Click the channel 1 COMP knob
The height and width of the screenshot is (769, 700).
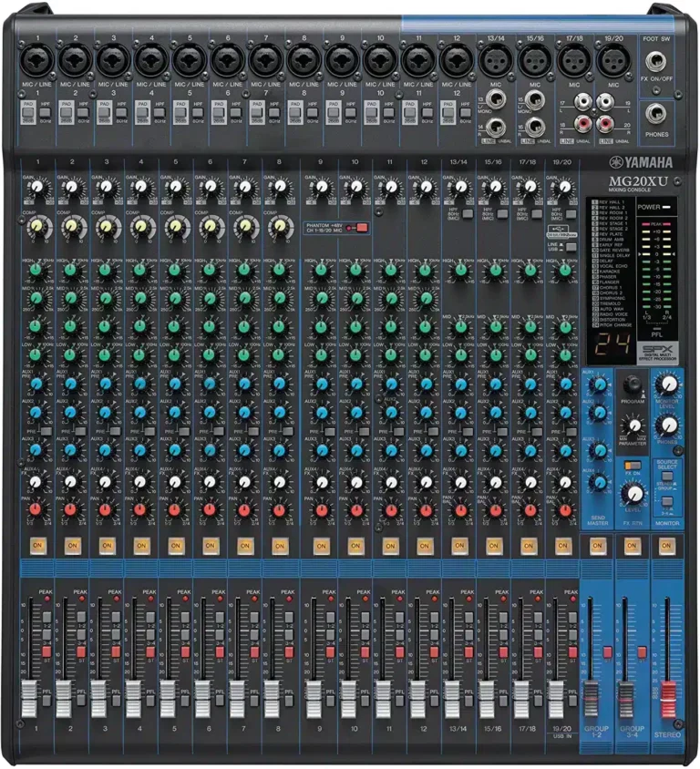tap(36, 227)
